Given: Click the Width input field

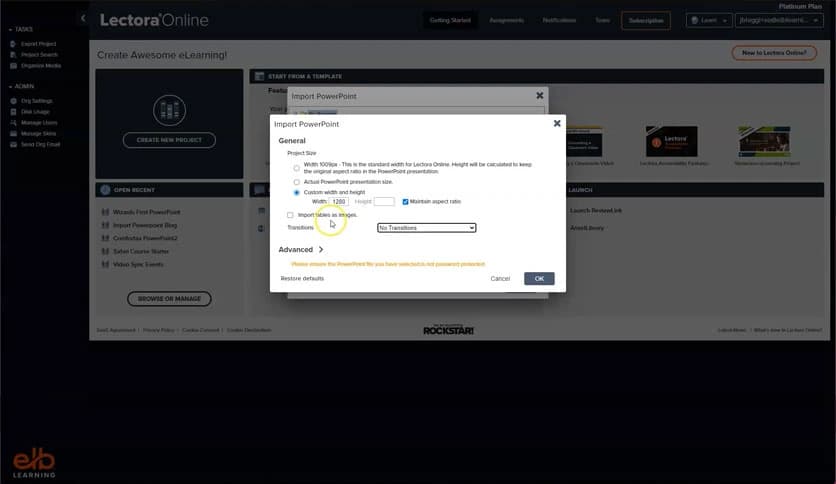Looking at the screenshot, I should [339, 201].
